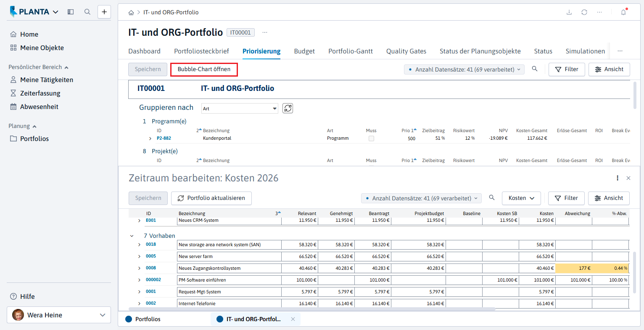Open Zeiterfassung in the sidebar
This screenshot has width=644, height=330.
(x=40, y=93)
